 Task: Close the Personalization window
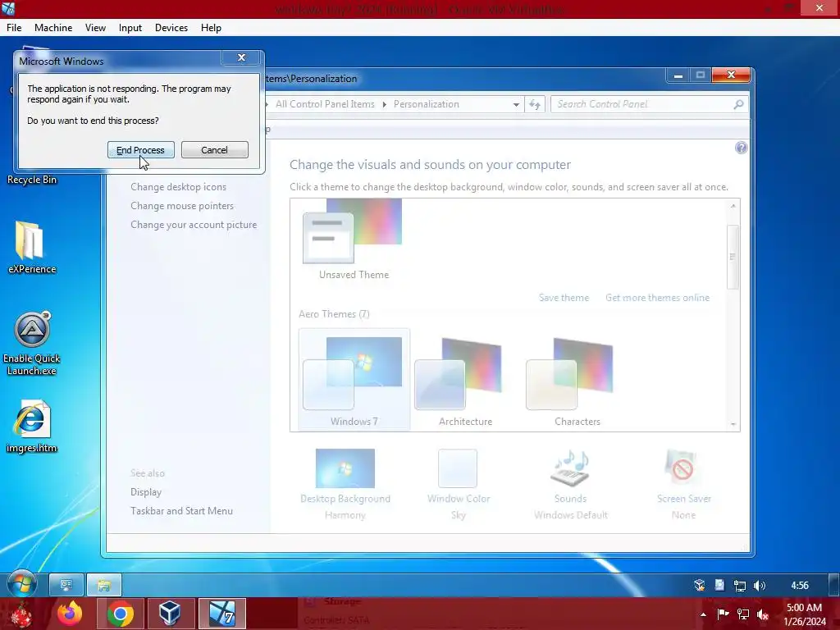click(731, 75)
